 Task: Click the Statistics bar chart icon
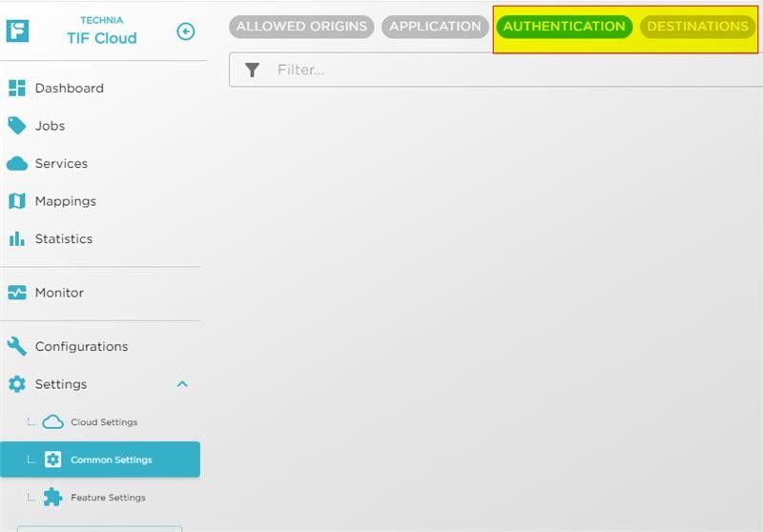(x=17, y=239)
